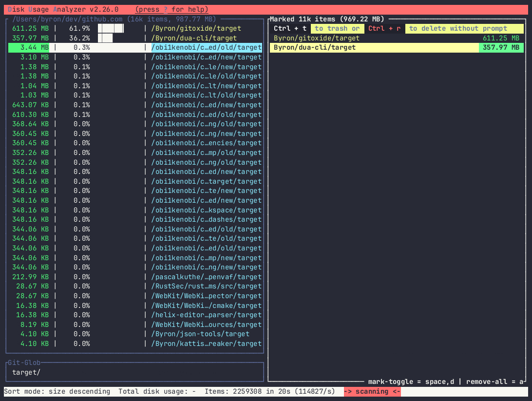Select the Byron/kattis target entry
The height and width of the screenshot is (401, 532).
[x=207, y=344]
